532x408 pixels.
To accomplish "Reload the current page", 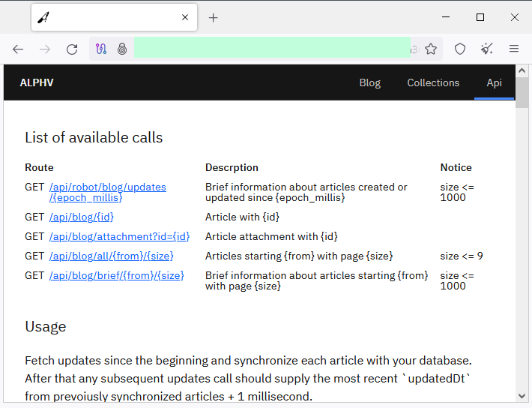I will tap(72, 49).
